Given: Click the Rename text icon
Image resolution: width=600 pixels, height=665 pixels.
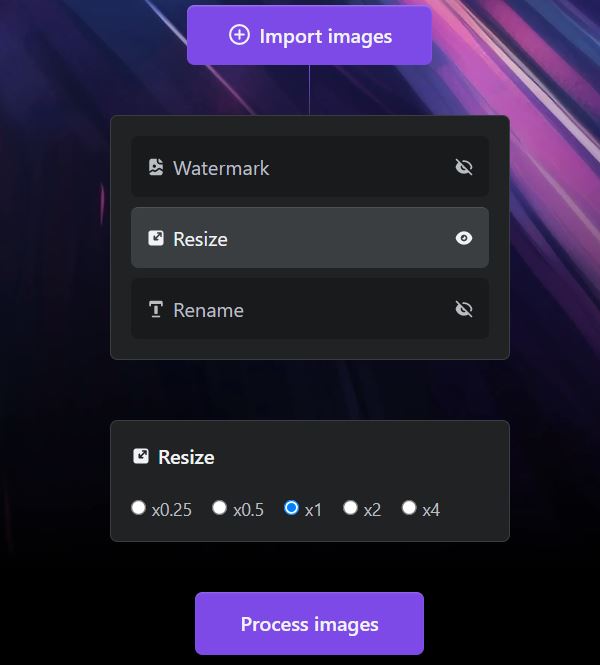Looking at the screenshot, I should (x=155, y=309).
